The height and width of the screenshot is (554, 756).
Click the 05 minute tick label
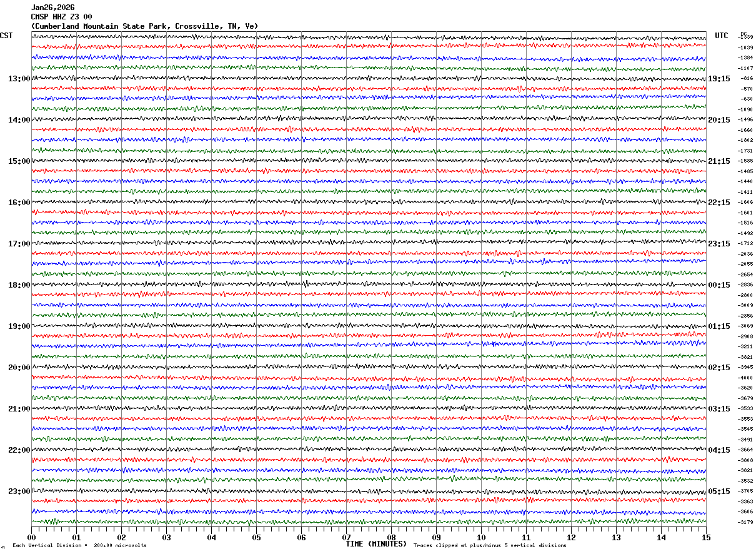point(256,537)
